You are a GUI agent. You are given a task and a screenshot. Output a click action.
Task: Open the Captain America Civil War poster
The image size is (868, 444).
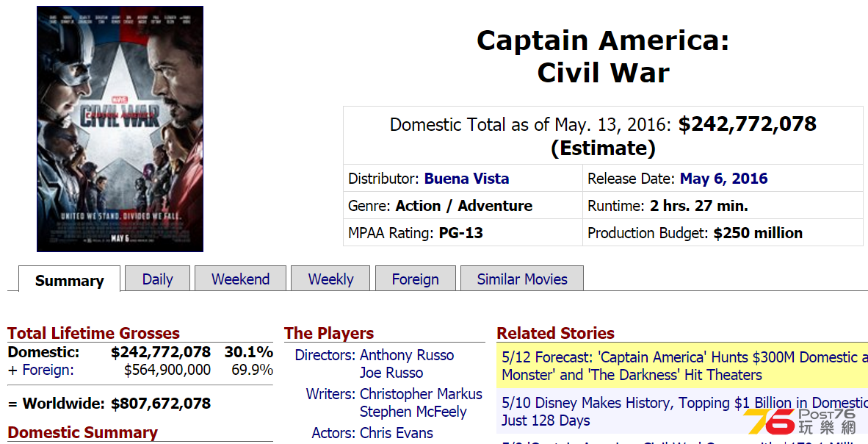point(120,129)
